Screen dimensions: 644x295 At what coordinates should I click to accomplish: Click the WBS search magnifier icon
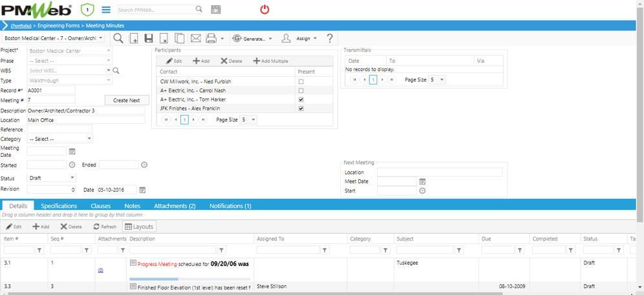tap(116, 70)
